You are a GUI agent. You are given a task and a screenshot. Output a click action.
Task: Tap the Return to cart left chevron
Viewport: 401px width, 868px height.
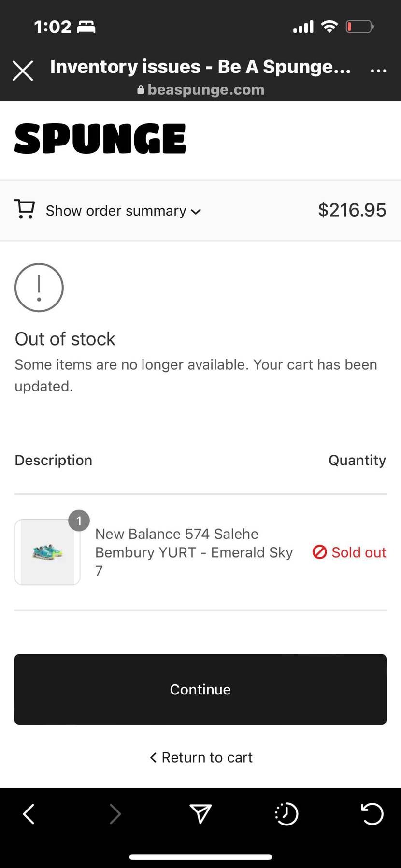point(153,757)
